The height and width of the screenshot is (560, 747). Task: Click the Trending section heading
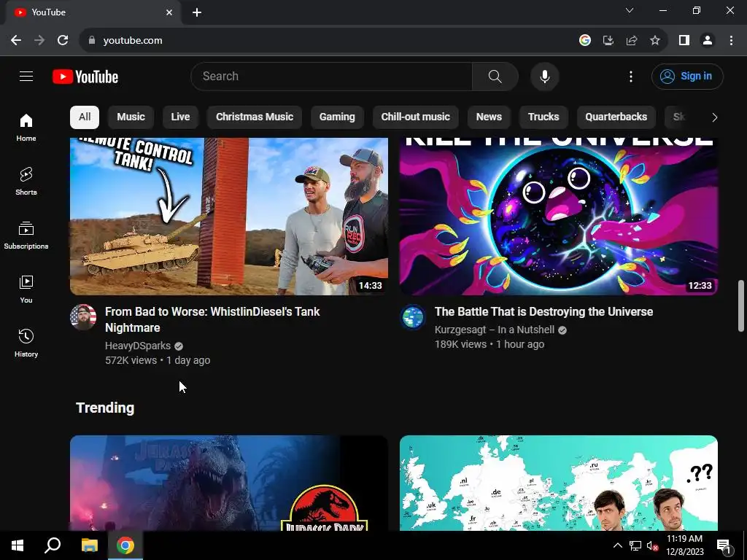[x=105, y=408]
